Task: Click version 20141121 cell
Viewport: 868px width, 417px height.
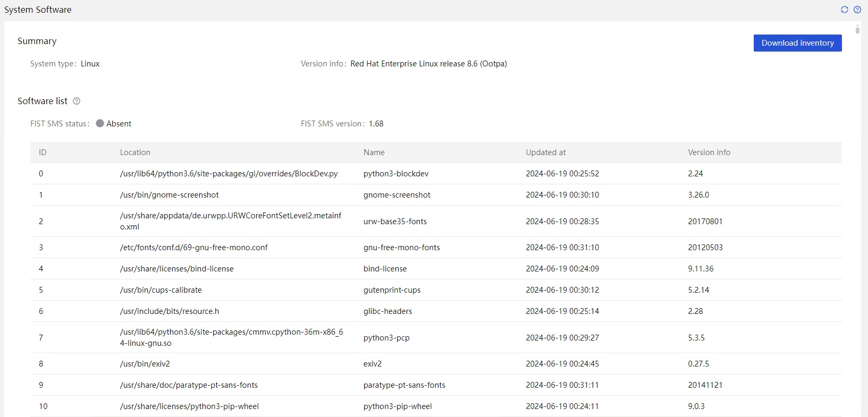Action: tap(705, 385)
